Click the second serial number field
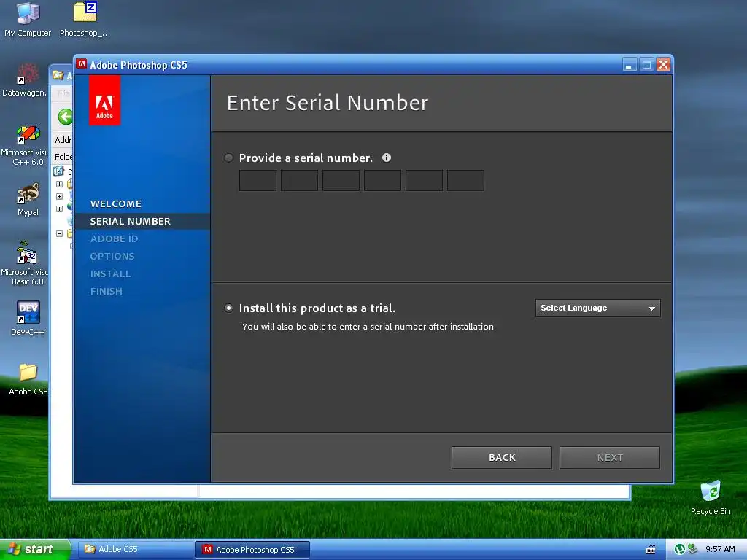747x560 pixels. (299, 181)
